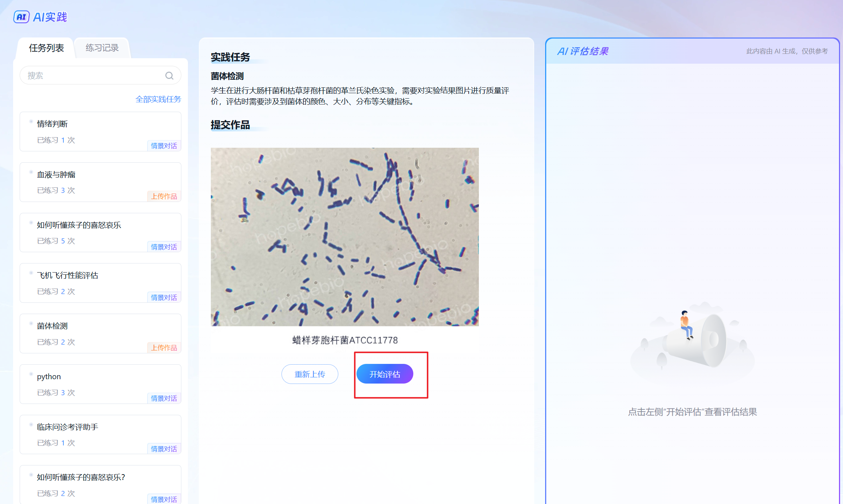Click the AI实践 logo icon
The image size is (843, 504).
(21, 17)
